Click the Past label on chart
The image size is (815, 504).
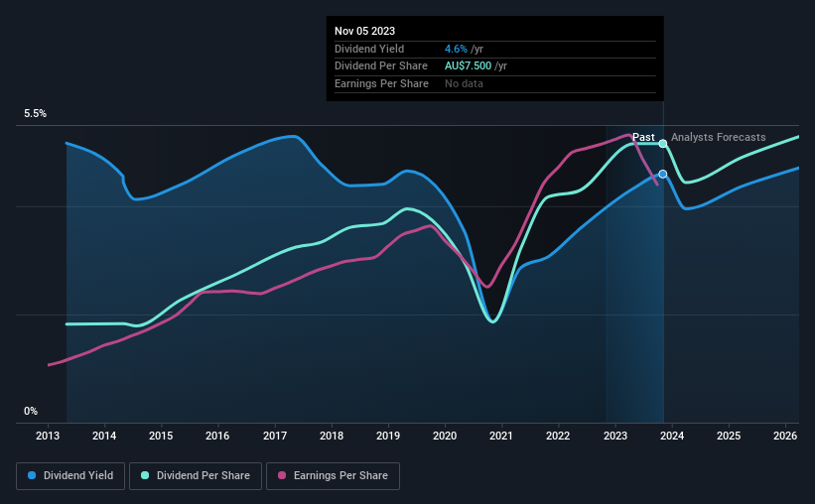(x=643, y=137)
